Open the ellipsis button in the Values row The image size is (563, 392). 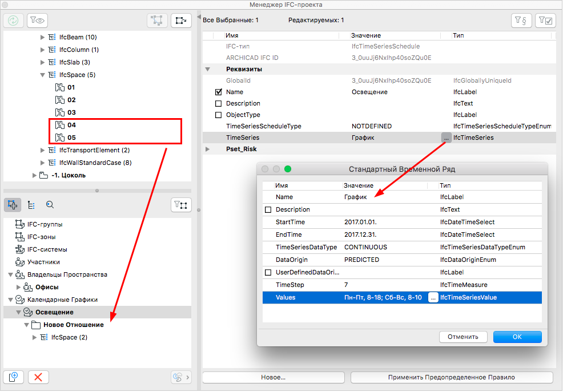tap(433, 298)
